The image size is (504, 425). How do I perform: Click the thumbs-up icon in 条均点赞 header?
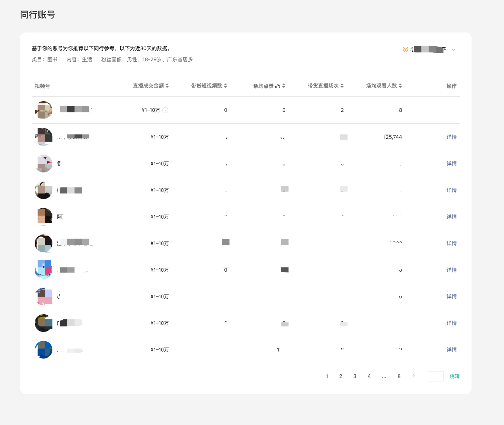277,86
